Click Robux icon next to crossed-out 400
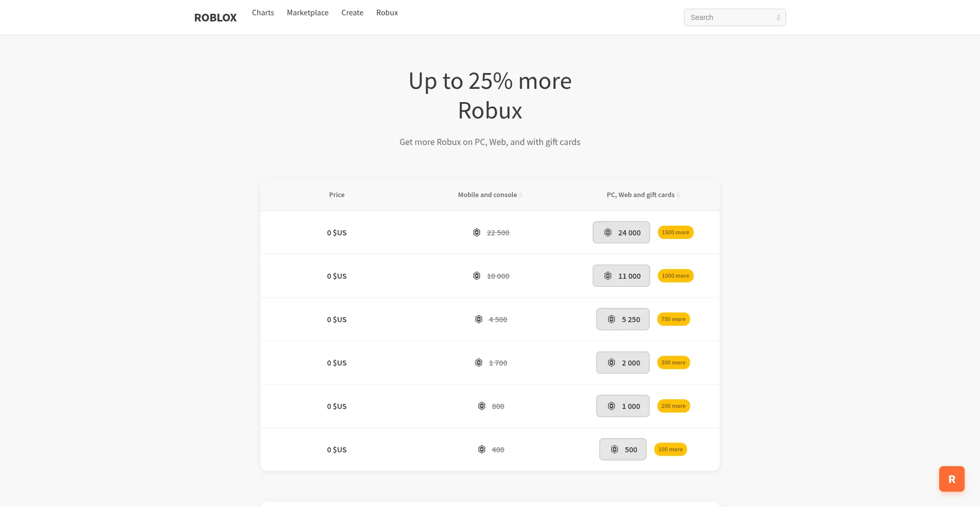 482,449
